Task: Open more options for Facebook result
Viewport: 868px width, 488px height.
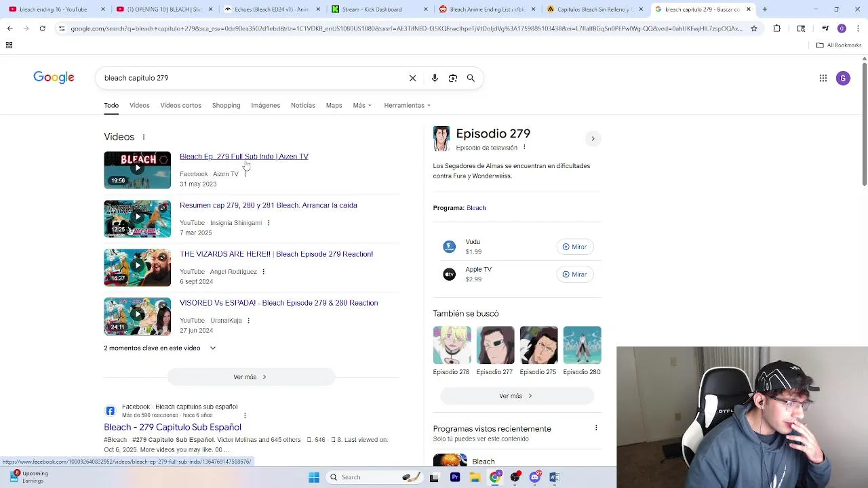Action: tap(245, 415)
